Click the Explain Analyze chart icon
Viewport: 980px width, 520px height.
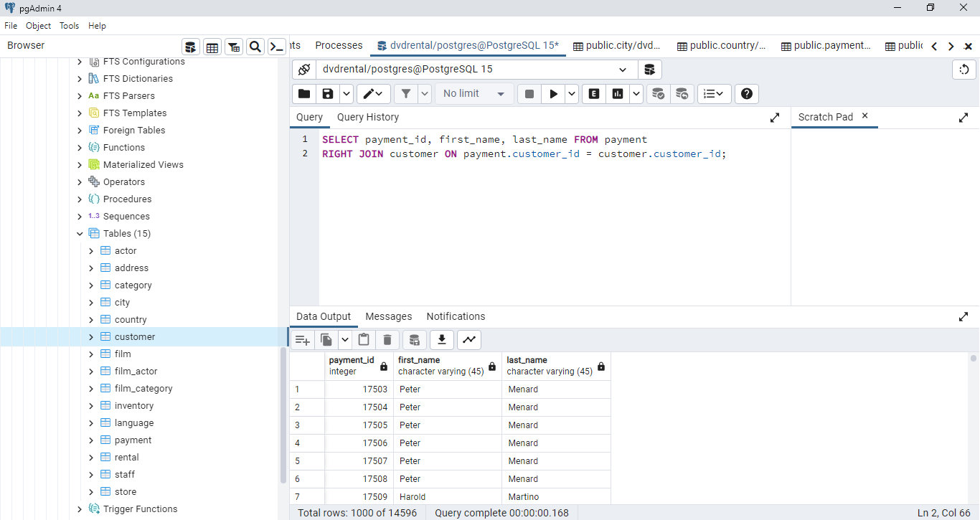click(617, 94)
